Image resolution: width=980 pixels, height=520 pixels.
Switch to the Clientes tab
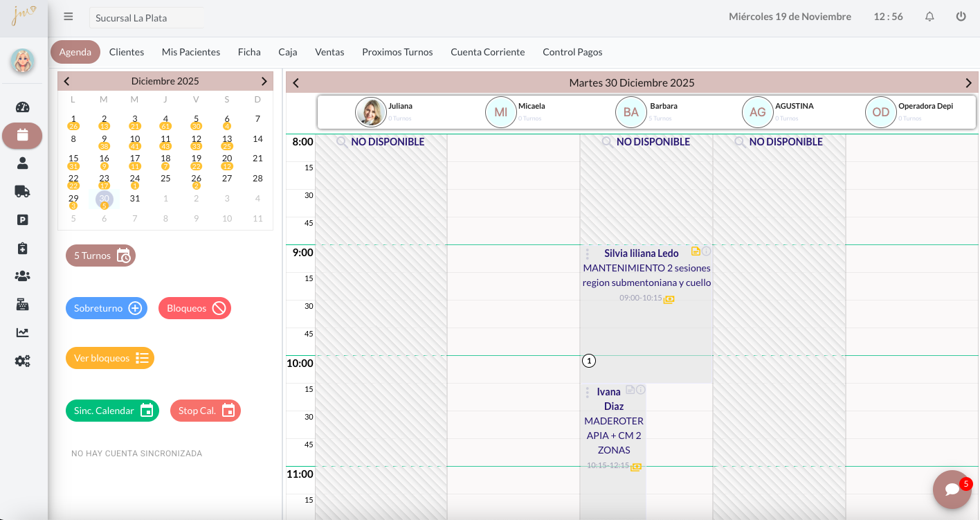[127, 52]
